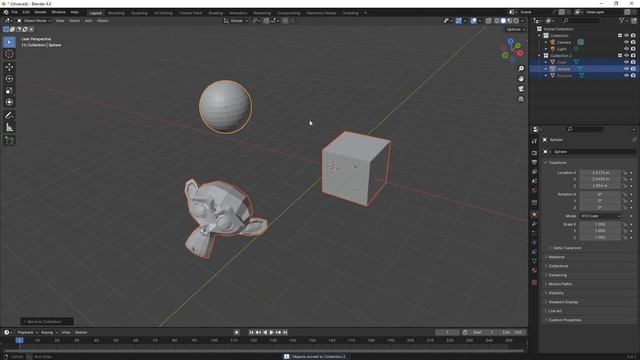This screenshot has width=640, height=360.
Task: Hide the Light object in outliner
Action: coord(626,49)
